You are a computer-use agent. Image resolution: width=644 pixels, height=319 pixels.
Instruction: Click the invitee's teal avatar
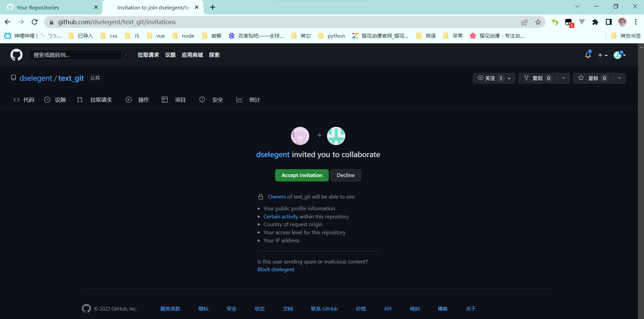(x=336, y=136)
